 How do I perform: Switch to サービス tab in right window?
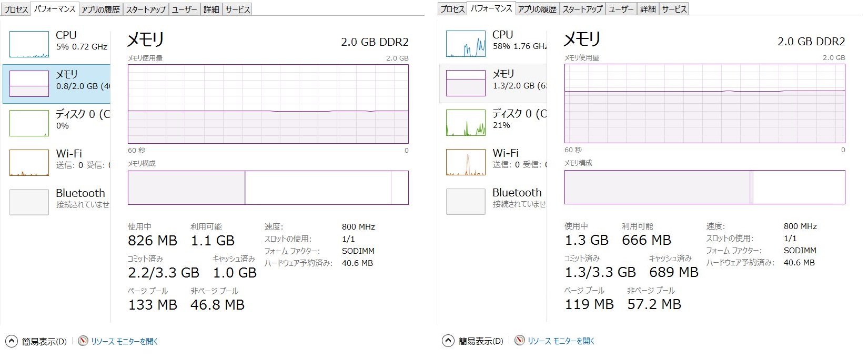[674, 9]
